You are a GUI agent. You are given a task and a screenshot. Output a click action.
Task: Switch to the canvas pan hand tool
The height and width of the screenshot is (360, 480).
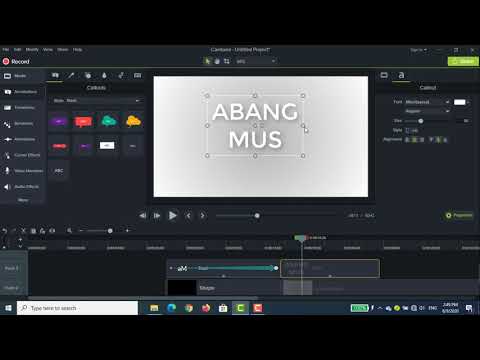click(217, 61)
